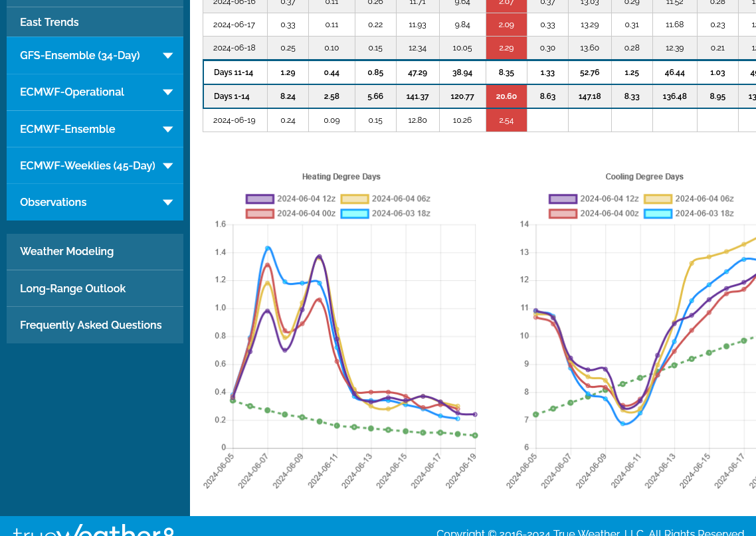Click the Days 1-14 red total cell 20.60

(x=506, y=96)
